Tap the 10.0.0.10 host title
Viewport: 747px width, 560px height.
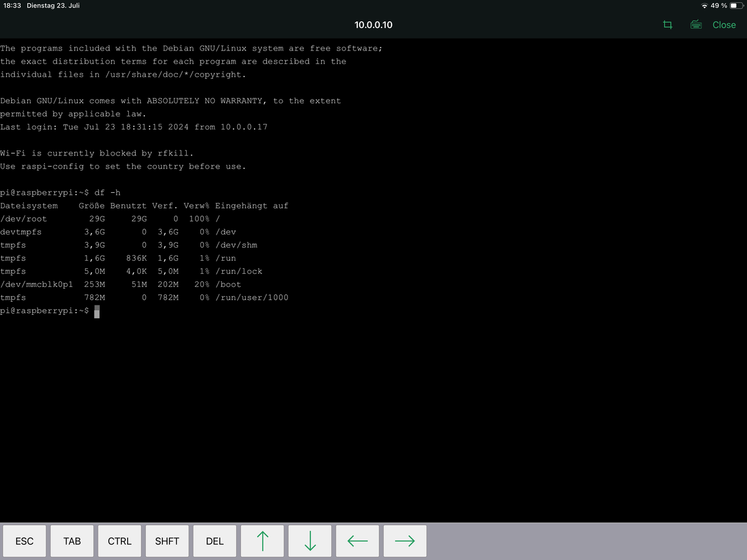click(x=374, y=25)
